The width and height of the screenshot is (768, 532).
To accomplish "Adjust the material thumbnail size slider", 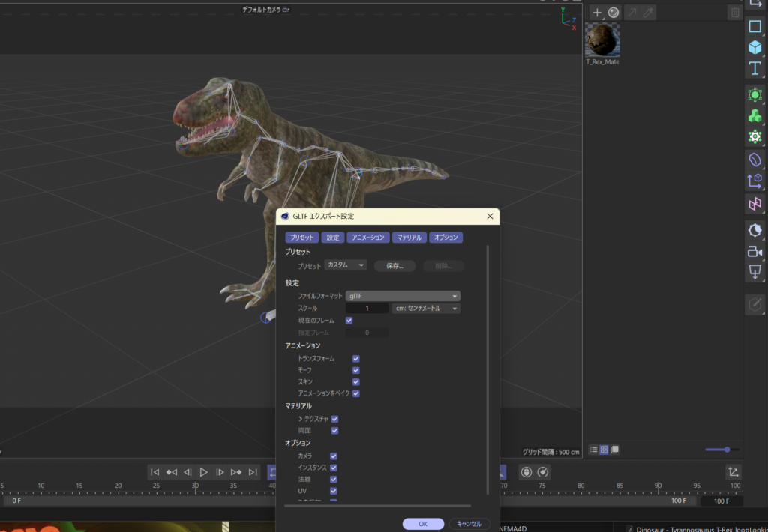I will tap(726, 450).
